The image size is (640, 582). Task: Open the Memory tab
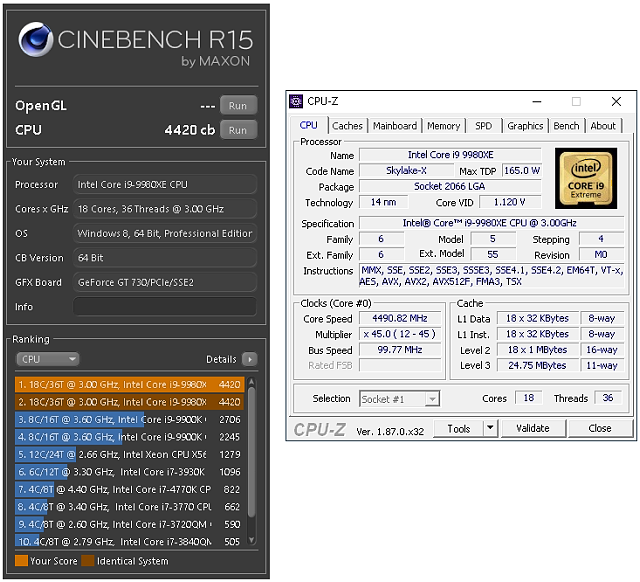pyautogui.click(x=443, y=126)
